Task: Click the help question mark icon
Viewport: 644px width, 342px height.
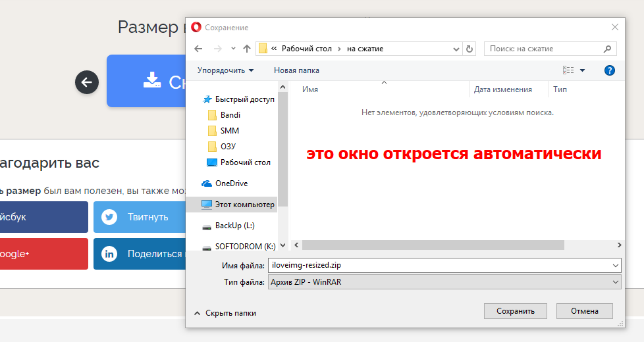Action: pos(609,70)
